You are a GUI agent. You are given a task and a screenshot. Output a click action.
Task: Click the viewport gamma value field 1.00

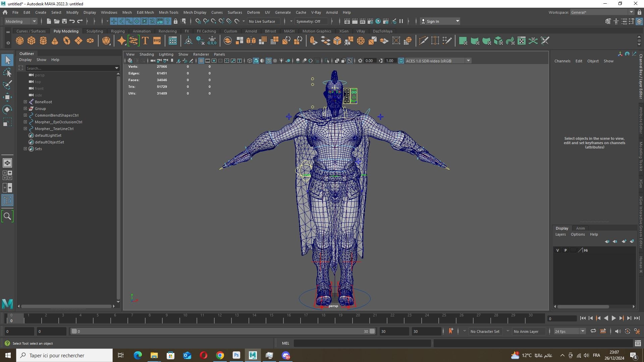point(389,61)
